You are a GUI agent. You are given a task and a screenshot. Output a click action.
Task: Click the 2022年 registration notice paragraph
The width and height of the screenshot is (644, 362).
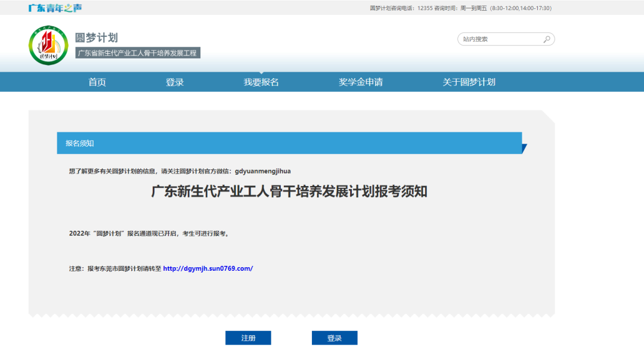pos(149,233)
